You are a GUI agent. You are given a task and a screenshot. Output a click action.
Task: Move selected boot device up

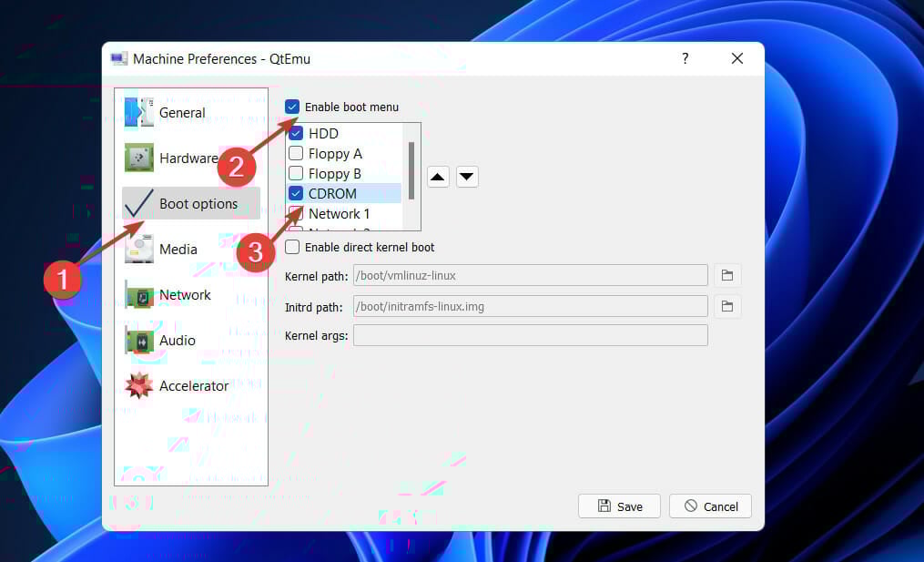coord(438,177)
